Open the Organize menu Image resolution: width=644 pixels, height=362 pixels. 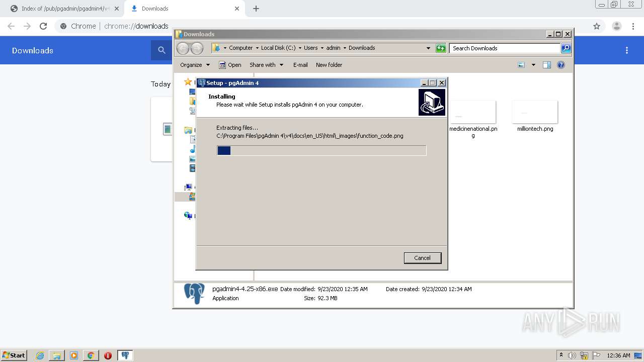(195, 65)
